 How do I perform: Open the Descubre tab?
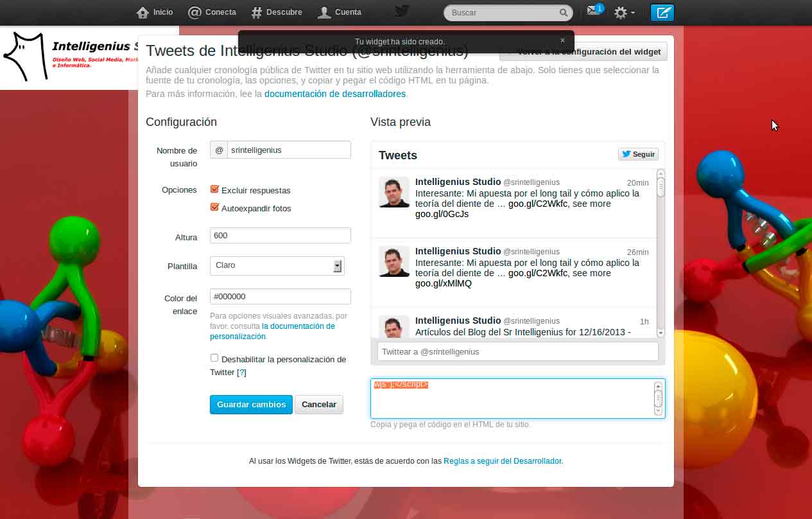coord(277,12)
